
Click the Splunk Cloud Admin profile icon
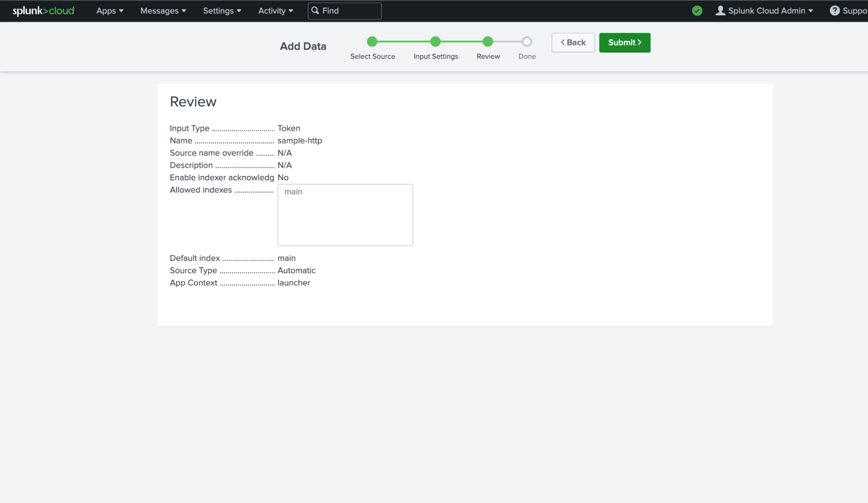[719, 11]
